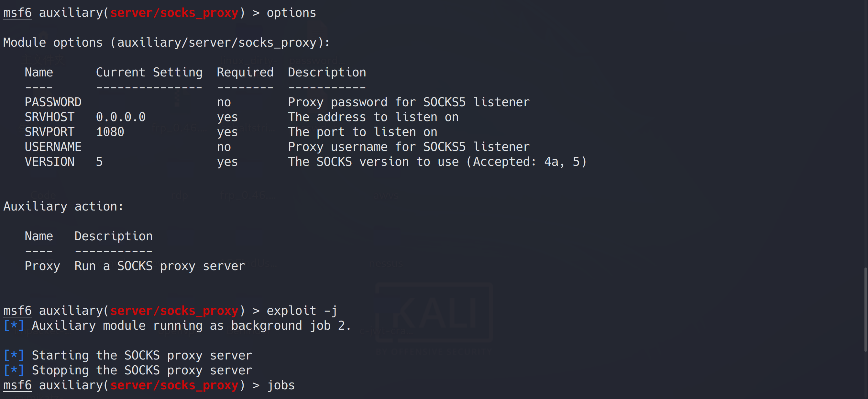This screenshot has width=868, height=399.
Task: Click the USERNAME option name
Action: 53,147
